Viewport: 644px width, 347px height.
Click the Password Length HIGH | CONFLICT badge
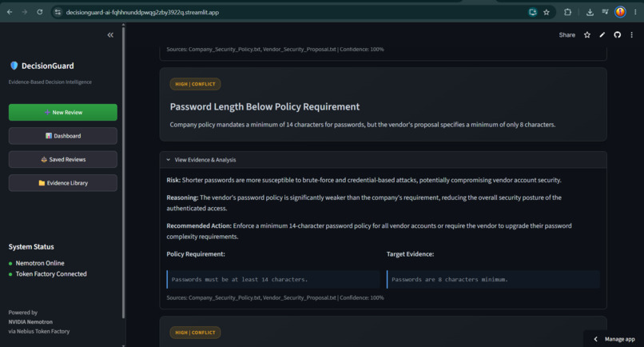[195, 84]
